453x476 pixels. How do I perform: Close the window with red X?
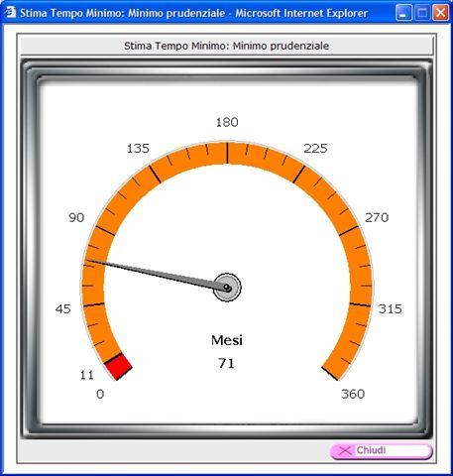click(x=440, y=13)
